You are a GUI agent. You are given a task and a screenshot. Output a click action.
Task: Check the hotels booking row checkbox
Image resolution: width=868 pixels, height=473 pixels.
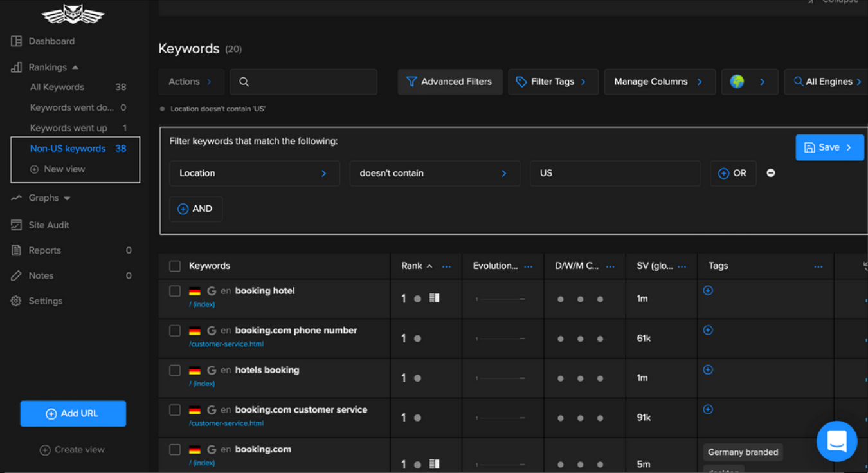click(x=175, y=371)
